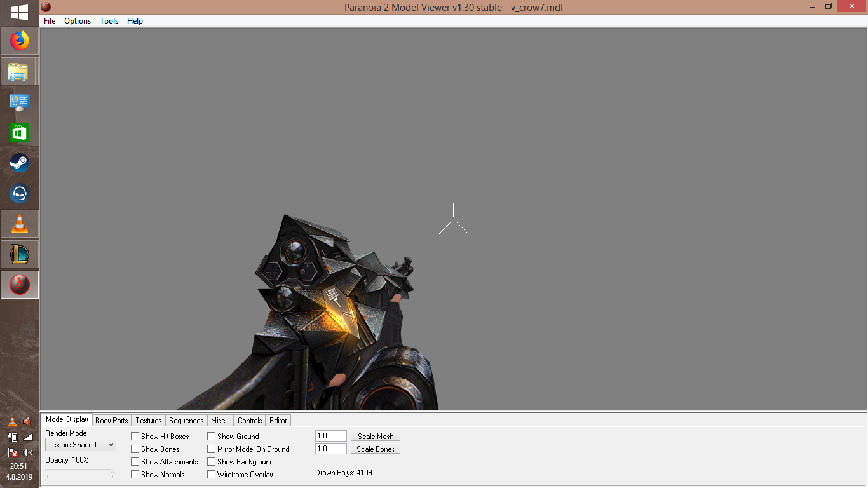Enable Show Attachments checkbox
This screenshot has height=488, width=868.
click(135, 462)
